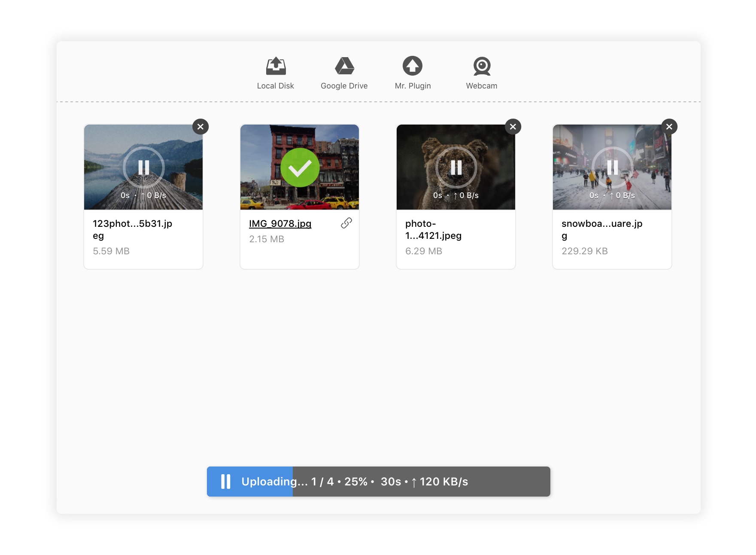The height and width of the screenshot is (555, 756).
Task: Choose the Mr. Plugin upload icon
Action: [x=413, y=66]
